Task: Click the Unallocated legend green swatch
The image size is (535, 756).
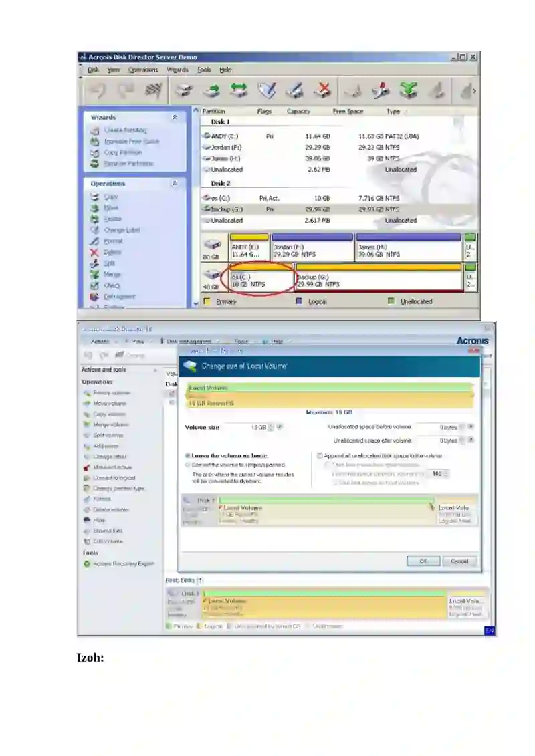Action: pyautogui.click(x=391, y=301)
